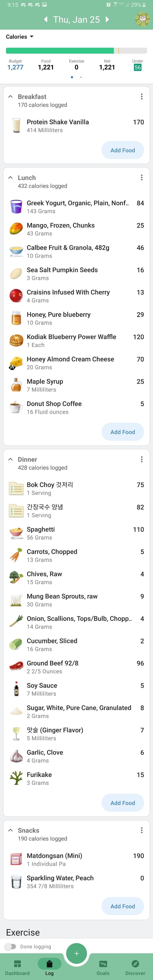The width and height of the screenshot is (153, 980).
Task: Toggle the Done logging switch
Action: (11, 946)
